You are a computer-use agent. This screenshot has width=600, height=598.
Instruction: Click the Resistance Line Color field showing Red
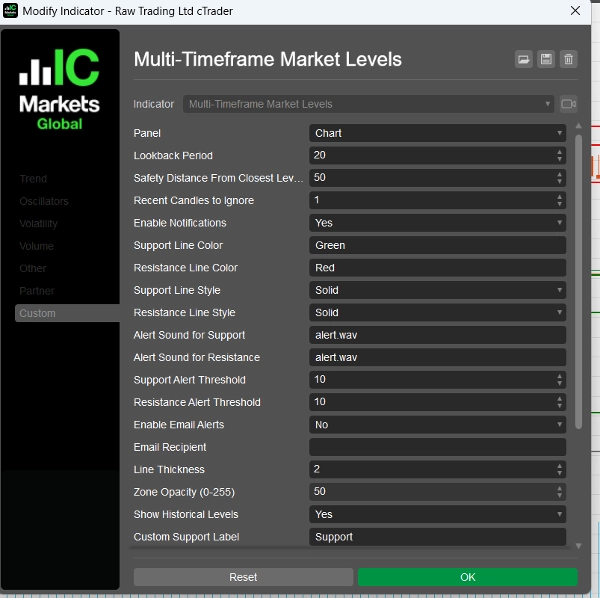[437, 268]
